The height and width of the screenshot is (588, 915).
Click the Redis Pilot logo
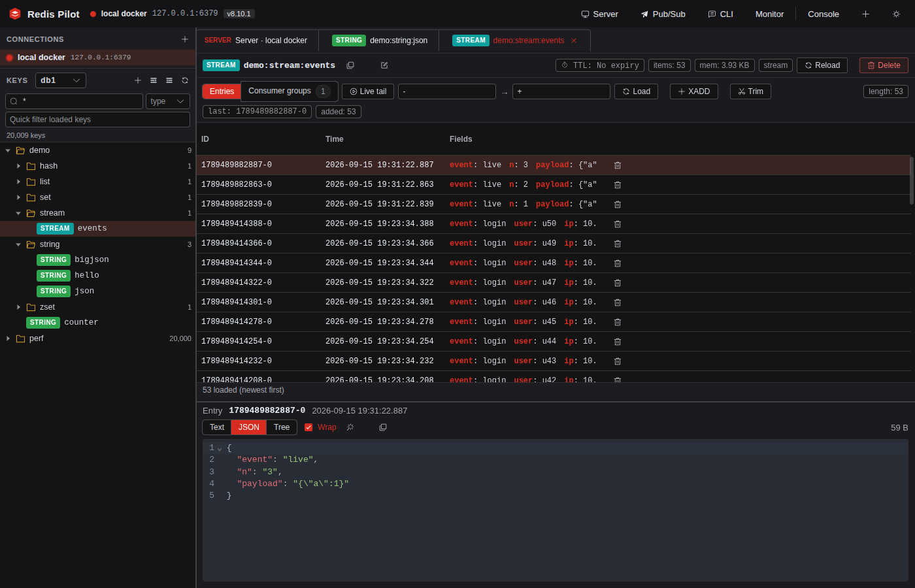click(x=15, y=14)
